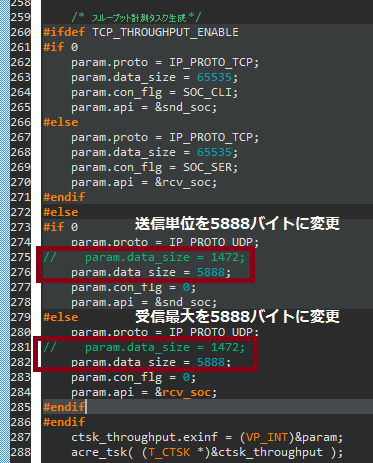The image size is (373, 463).
Task: Click line number 279 in the gutter
Action: (x=20, y=317)
